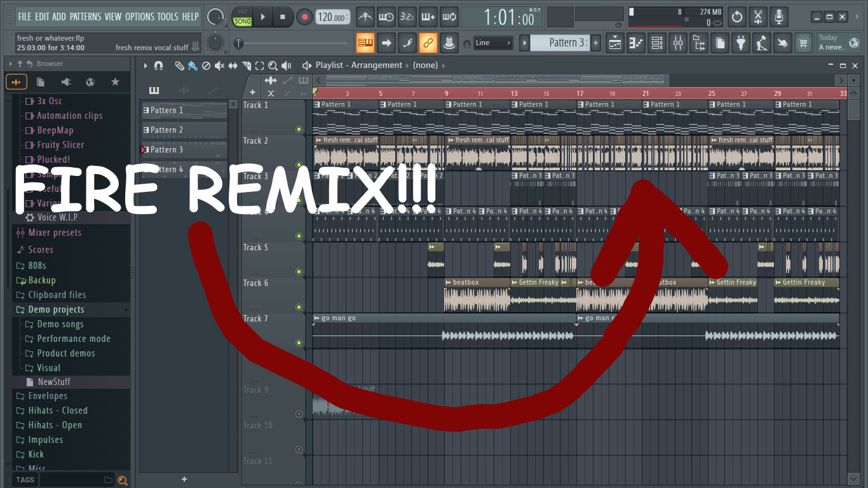Select the Delete tool in the playlist toolbar
The image size is (868, 488).
[207, 65]
